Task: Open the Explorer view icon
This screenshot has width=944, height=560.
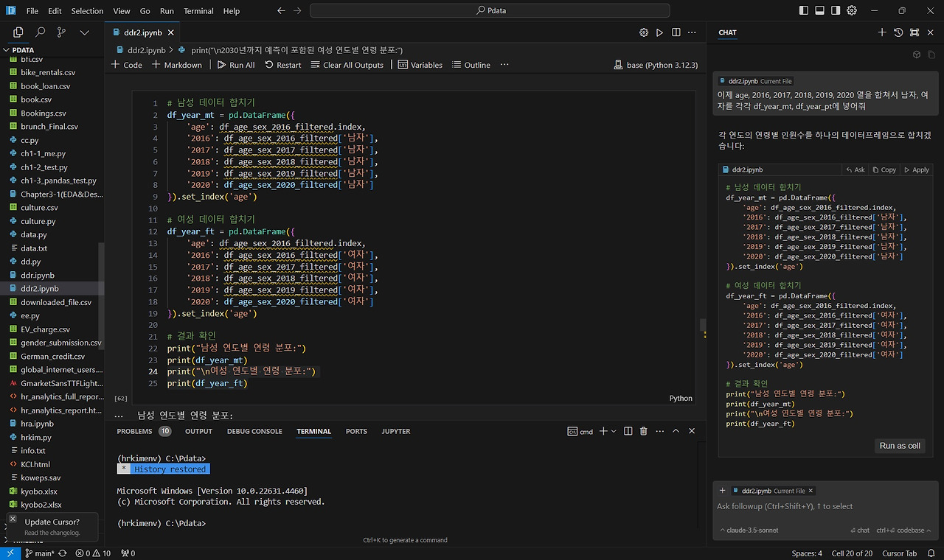Action: (18, 32)
